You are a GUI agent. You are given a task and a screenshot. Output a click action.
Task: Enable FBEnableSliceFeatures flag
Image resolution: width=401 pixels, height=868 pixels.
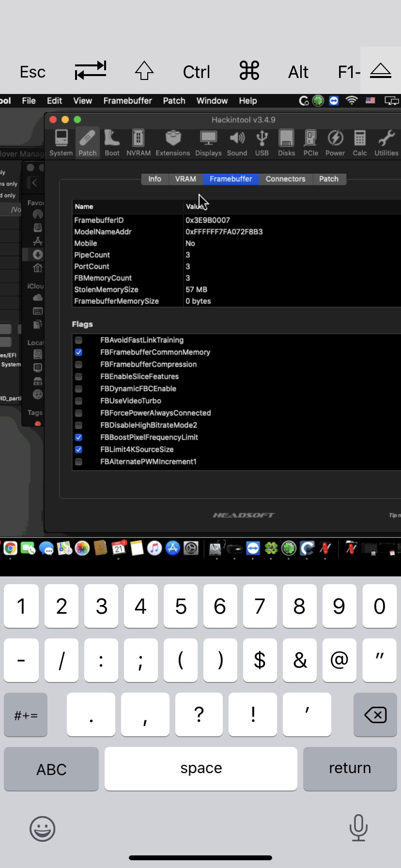(x=78, y=376)
